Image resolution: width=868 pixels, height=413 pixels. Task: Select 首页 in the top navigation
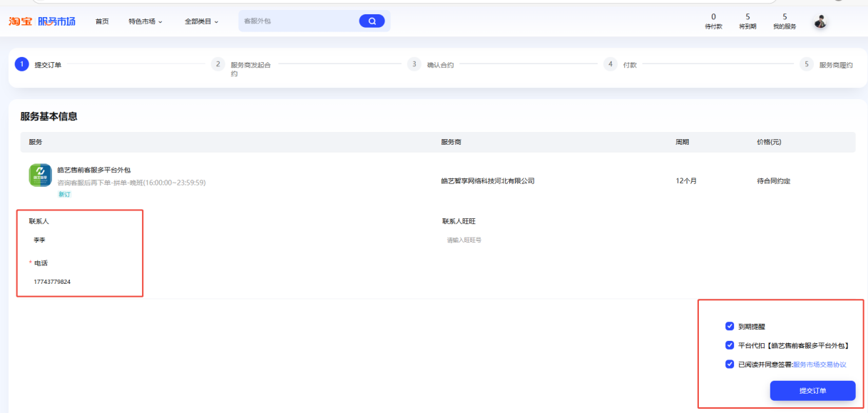click(x=102, y=21)
